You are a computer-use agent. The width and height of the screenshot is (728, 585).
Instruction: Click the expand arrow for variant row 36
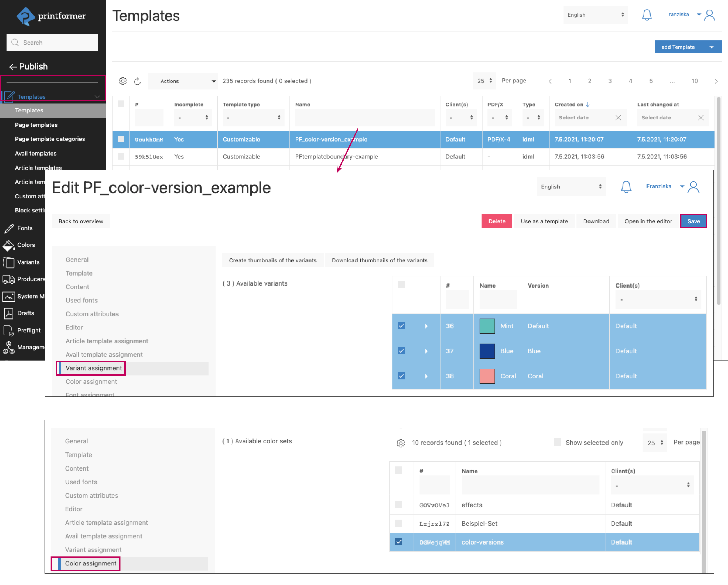(x=426, y=326)
